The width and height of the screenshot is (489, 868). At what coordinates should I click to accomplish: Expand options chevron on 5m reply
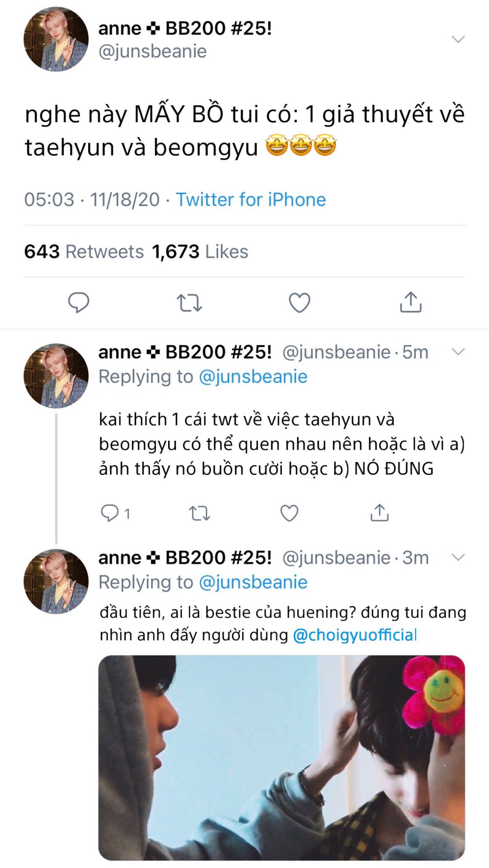tap(458, 352)
